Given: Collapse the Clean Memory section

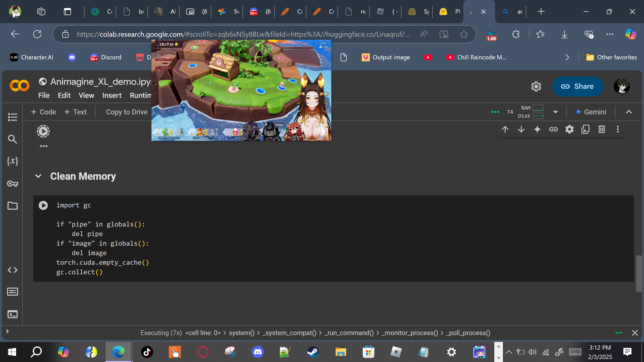Looking at the screenshot, I should pyautogui.click(x=38, y=176).
